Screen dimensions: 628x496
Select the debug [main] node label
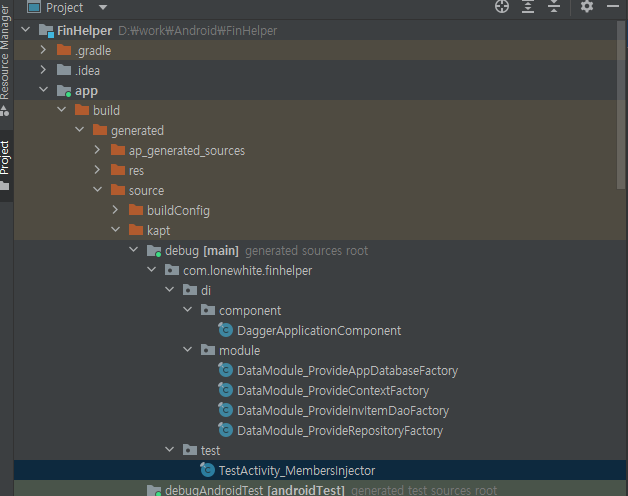(x=202, y=251)
